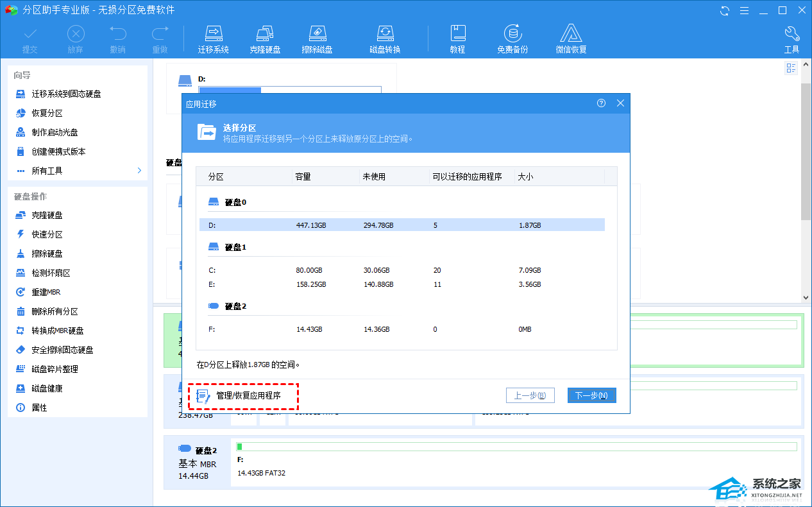Click the 下一步(N) button
812x507 pixels.
(591, 395)
